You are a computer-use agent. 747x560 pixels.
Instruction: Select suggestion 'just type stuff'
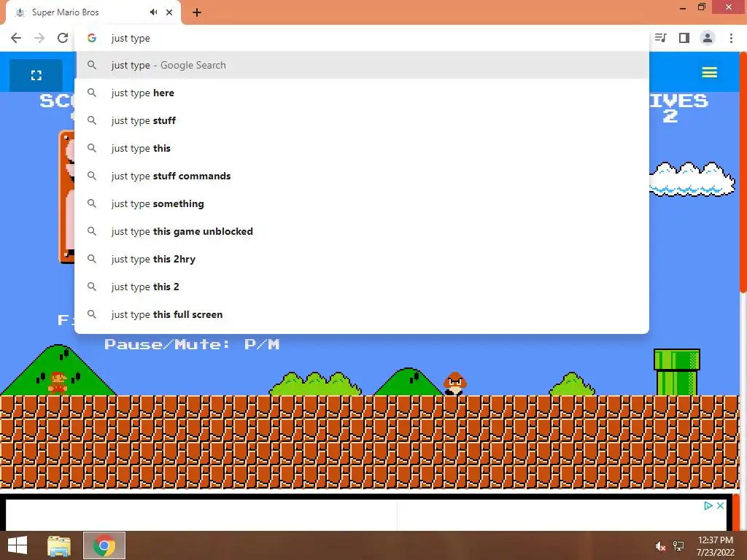pos(362,120)
